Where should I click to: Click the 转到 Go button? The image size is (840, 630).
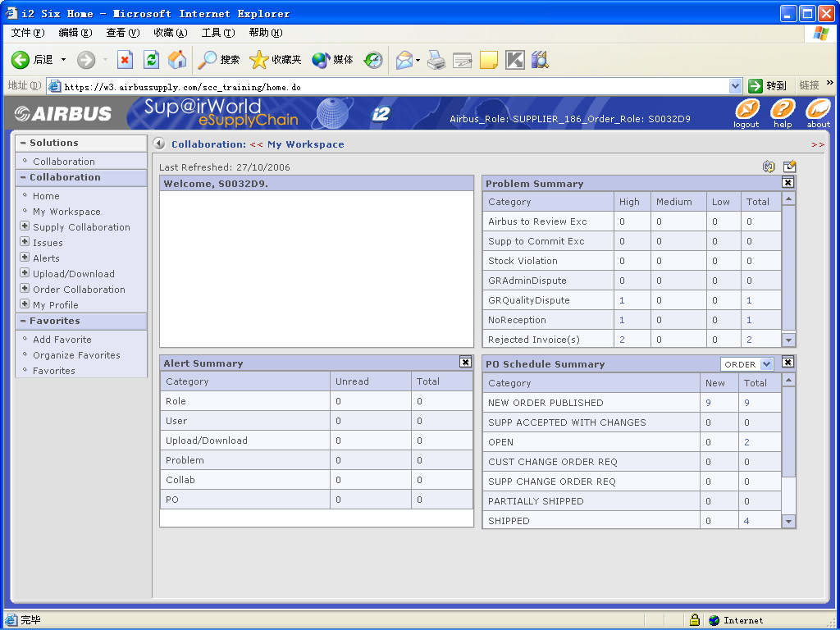tap(768, 85)
